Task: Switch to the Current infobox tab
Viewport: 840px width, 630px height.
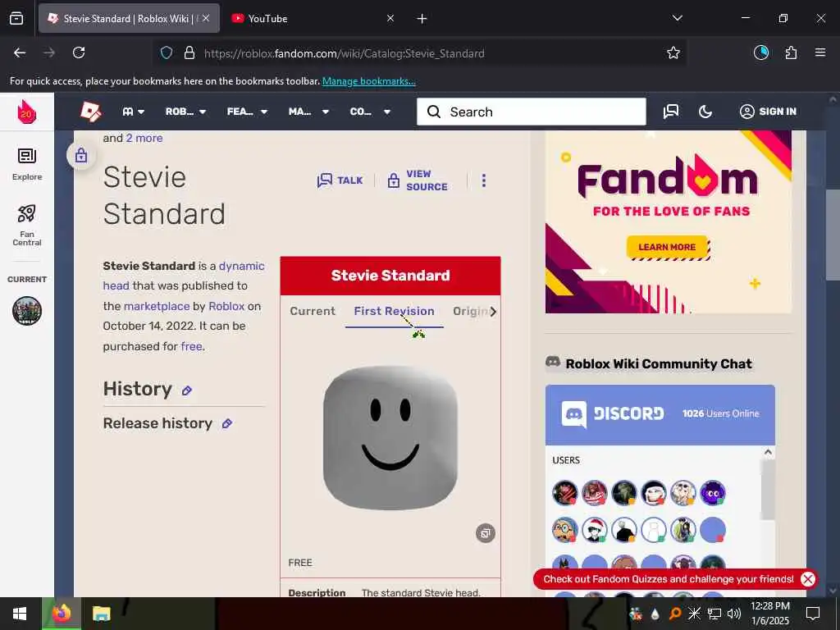Action: pos(313,311)
